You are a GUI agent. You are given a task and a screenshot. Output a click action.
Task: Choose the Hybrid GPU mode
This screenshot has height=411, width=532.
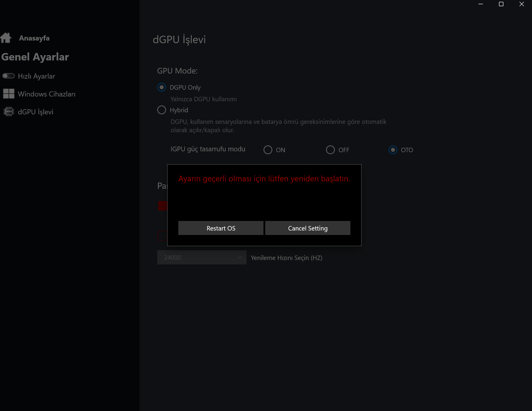(161, 110)
